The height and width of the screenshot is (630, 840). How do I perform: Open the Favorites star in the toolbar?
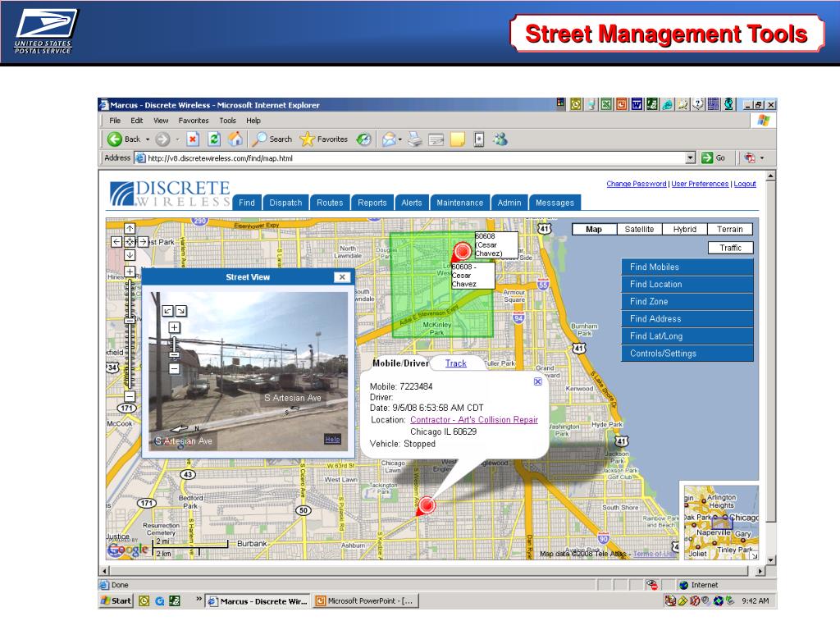click(x=307, y=139)
